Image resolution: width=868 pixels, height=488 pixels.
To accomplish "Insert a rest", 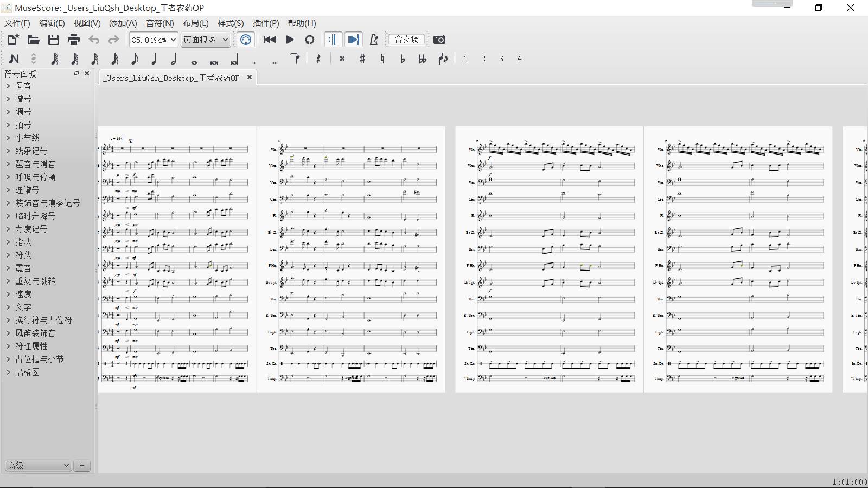I will [x=318, y=59].
